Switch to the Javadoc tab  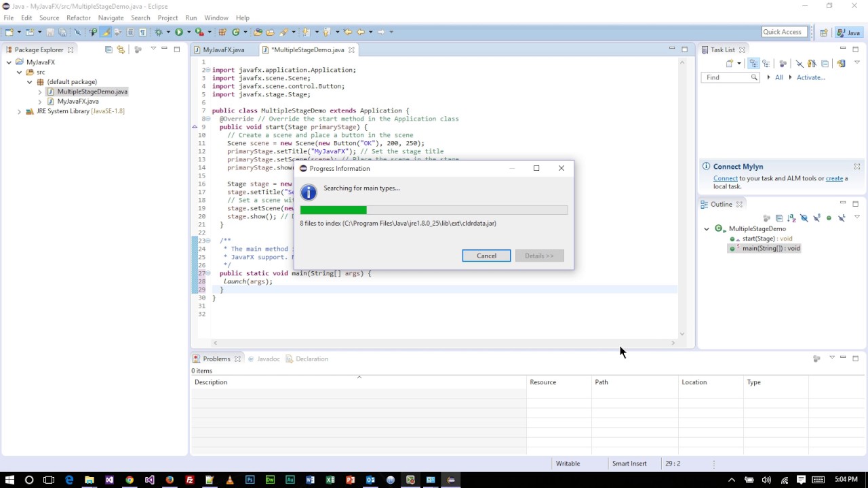tap(264, 359)
